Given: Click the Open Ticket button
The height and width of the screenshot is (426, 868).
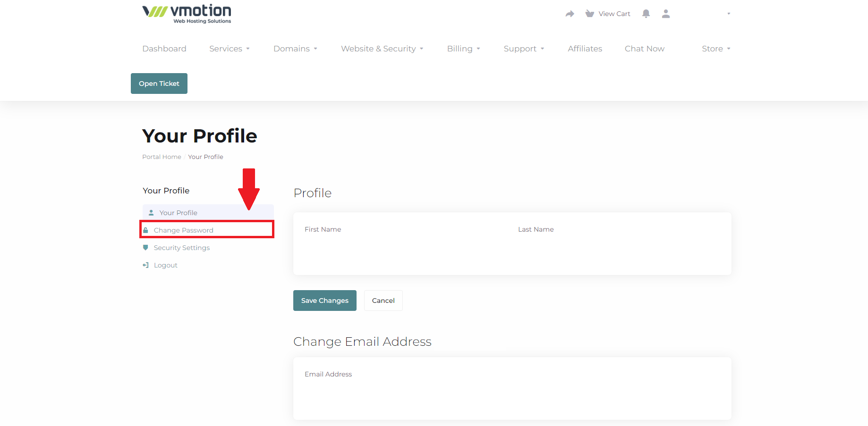Looking at the screenshot, I should [159, 84].
